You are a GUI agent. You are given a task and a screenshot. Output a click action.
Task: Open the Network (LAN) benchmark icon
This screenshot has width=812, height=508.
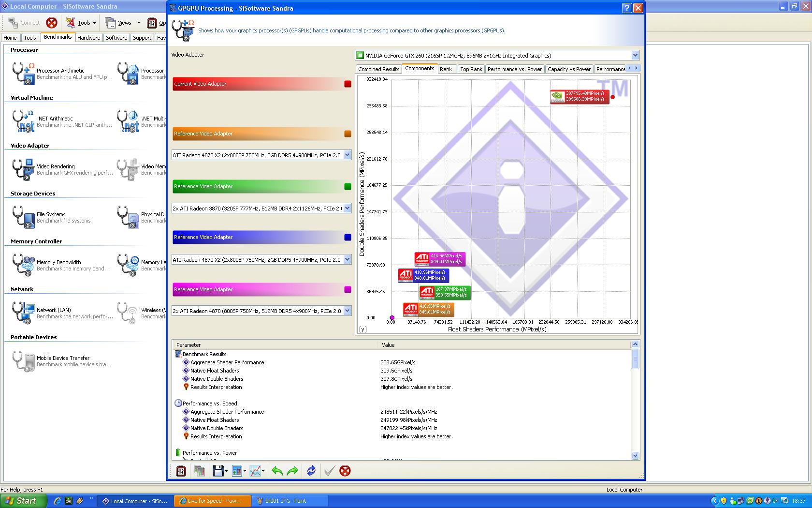(23, 313)
